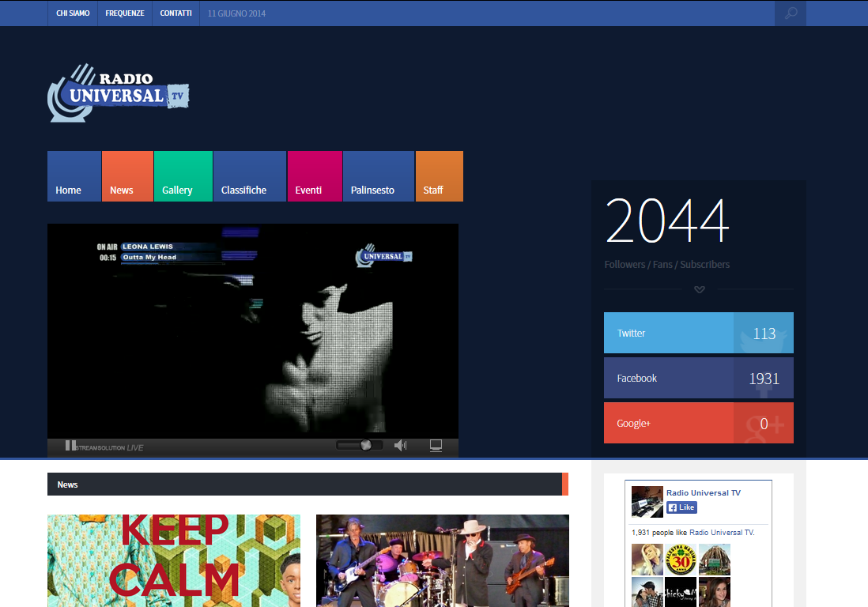Switch video player to fullscreen
This screenshot has width=868, height=607.
436,446
